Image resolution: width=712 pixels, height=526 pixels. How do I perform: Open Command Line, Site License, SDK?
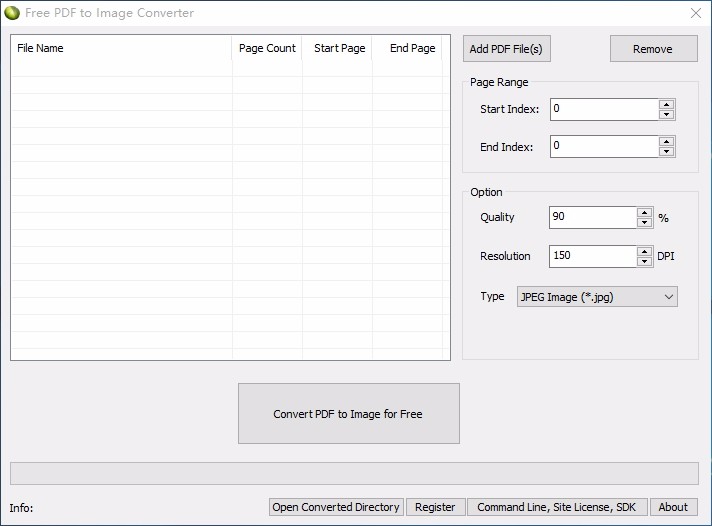click(557, 507)
